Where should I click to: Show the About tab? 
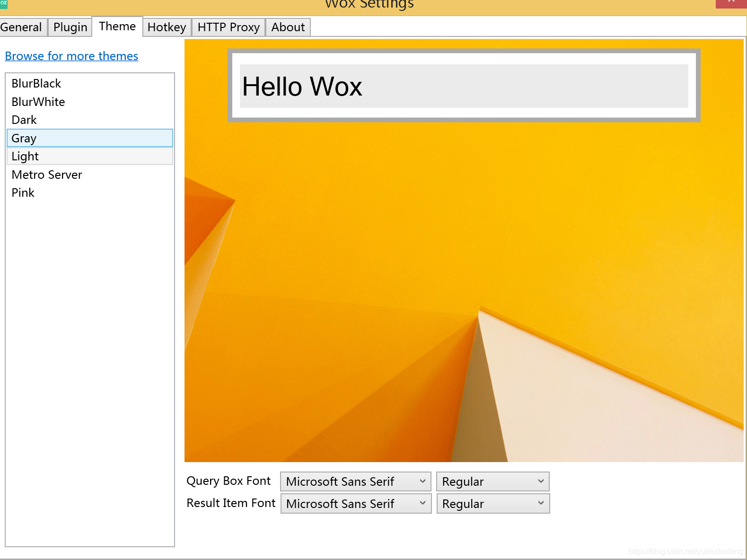coord(288,27)
